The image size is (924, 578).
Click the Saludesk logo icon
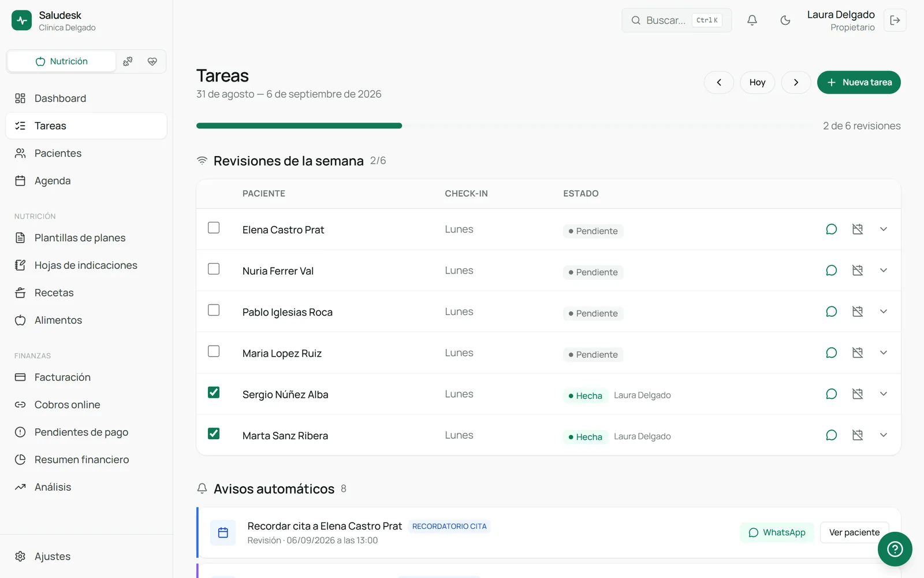point(22,20)
